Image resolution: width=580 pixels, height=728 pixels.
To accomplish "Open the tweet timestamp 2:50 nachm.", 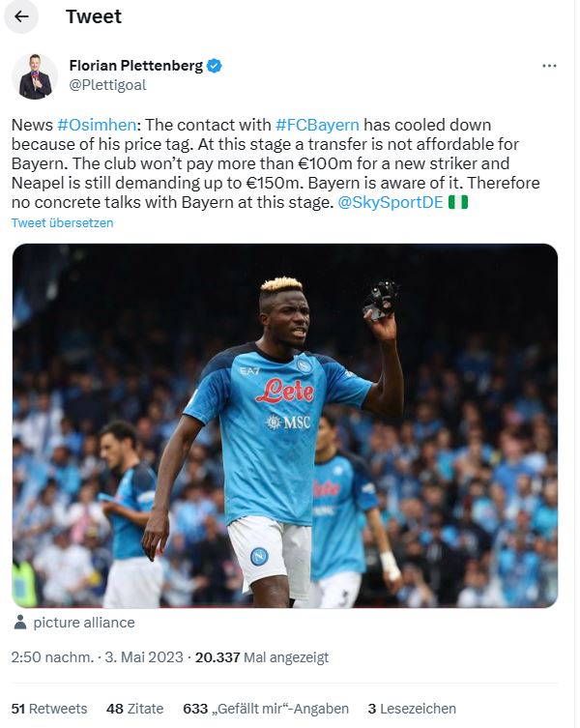I will [x=52, y=657].
